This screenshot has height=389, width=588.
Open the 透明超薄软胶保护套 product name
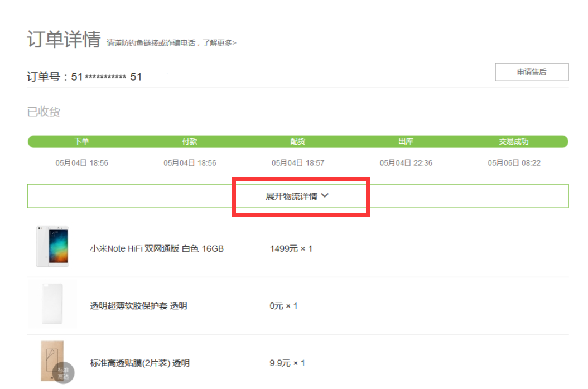[x=138, y=306]
